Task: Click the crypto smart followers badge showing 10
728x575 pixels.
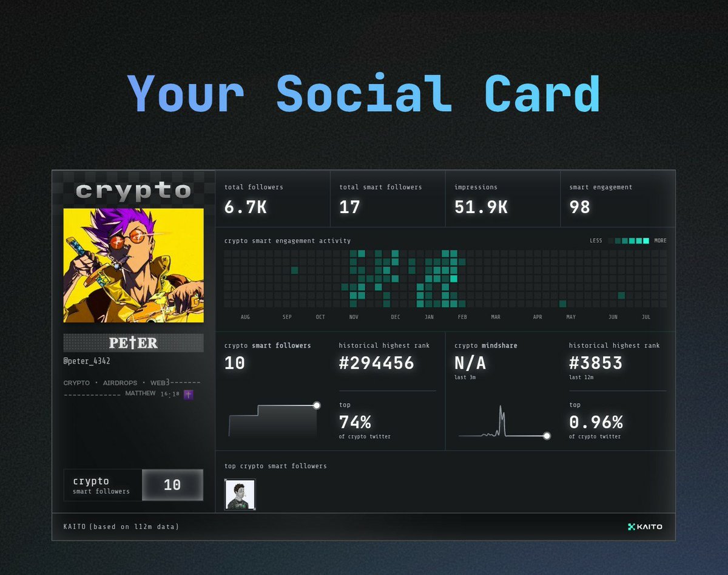Action: 133,485
